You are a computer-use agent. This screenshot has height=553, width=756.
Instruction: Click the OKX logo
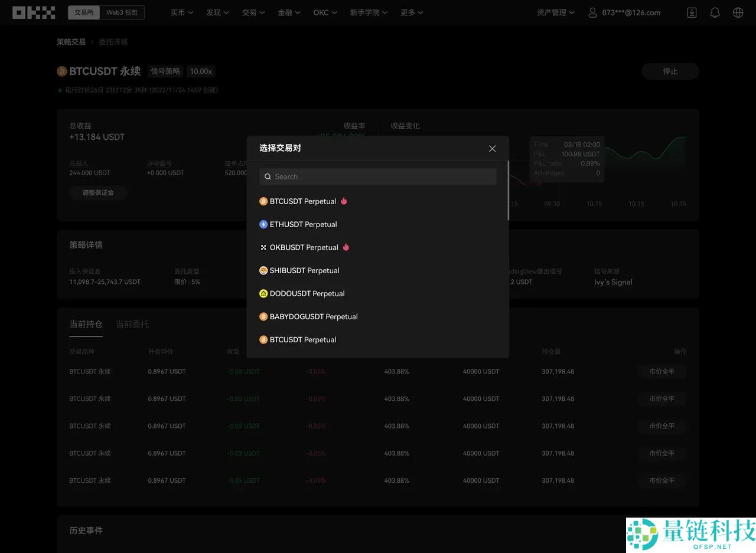[x=34, y=12]
